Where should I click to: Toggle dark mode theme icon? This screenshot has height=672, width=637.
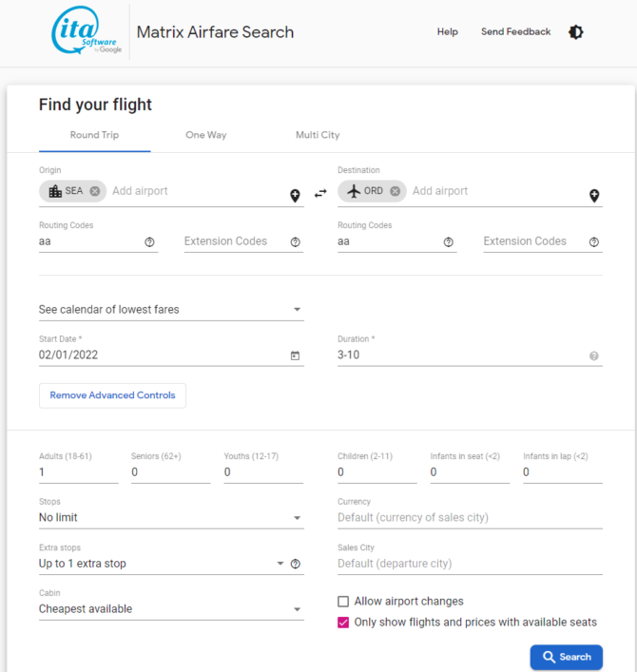point(575,32)
